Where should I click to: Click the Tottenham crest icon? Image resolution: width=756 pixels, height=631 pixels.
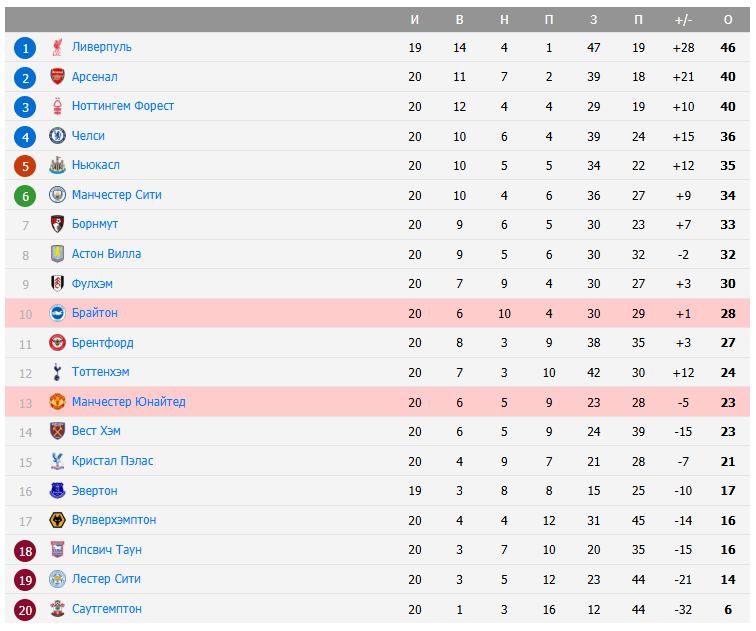57,372
